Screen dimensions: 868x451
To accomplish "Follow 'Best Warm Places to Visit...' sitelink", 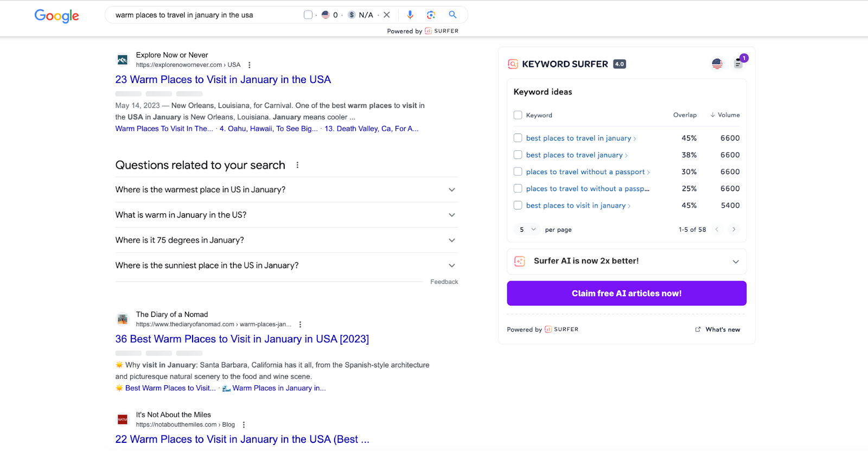I will [170, 388].
